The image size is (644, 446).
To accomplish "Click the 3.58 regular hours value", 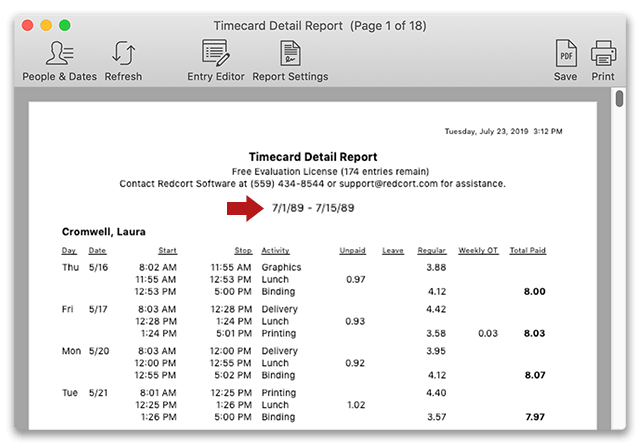I will [436, 333].
